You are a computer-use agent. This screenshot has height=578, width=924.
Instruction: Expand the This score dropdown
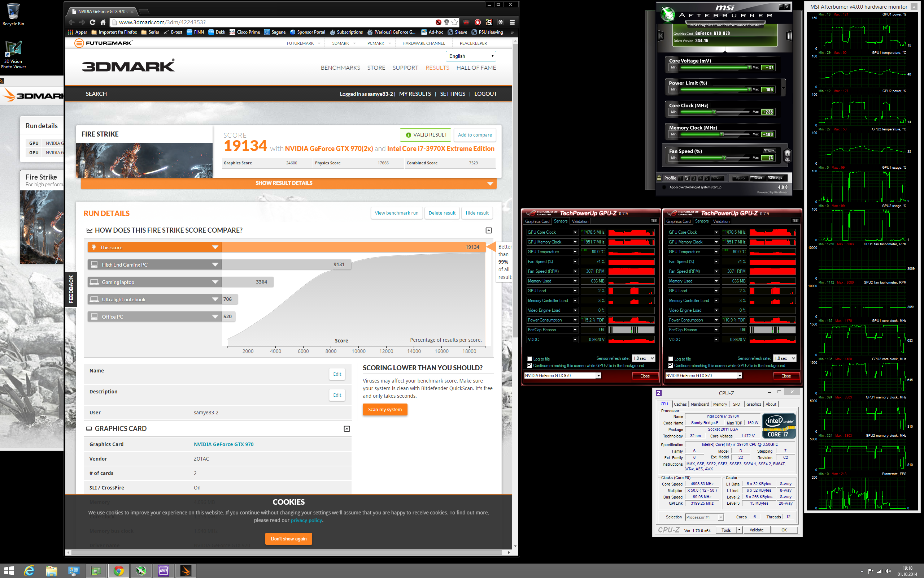(x=215, y=247)
